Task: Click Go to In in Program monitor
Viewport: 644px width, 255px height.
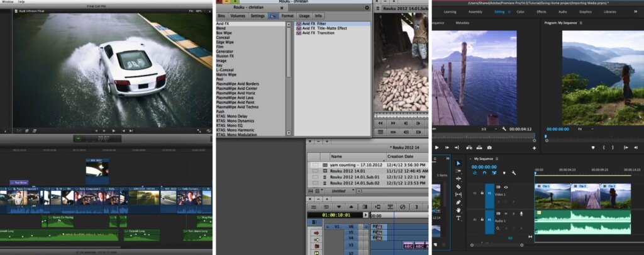Action: pyautogui.click(x=626, y=148)
